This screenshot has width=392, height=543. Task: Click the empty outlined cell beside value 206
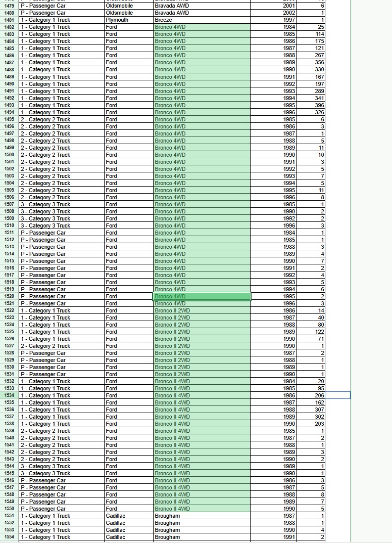coord(337,395)
